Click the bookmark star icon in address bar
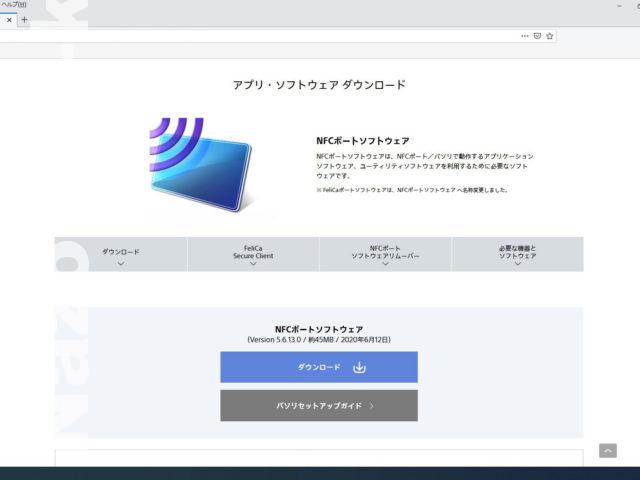This screenshot has width=640, height=480. [549, 35]
